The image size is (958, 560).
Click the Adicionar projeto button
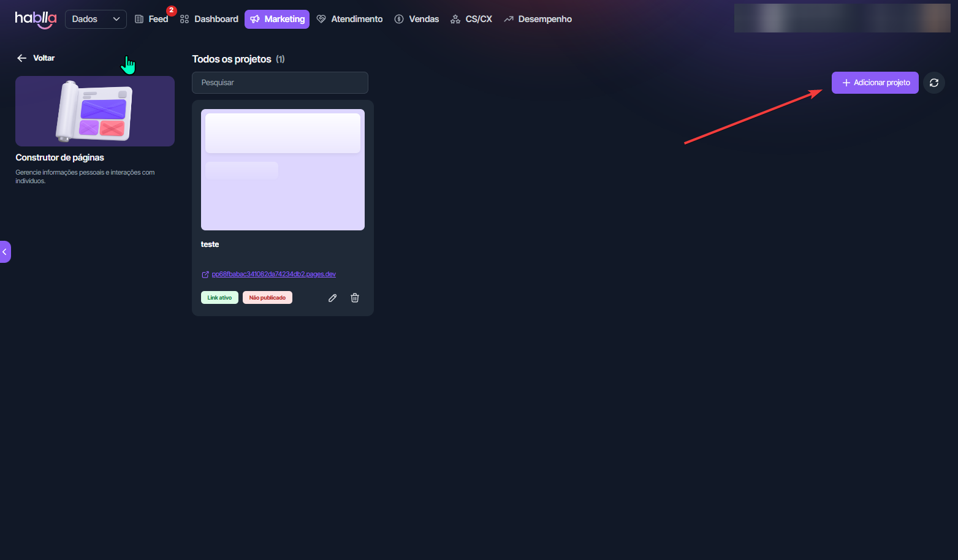tap(875, 83)
